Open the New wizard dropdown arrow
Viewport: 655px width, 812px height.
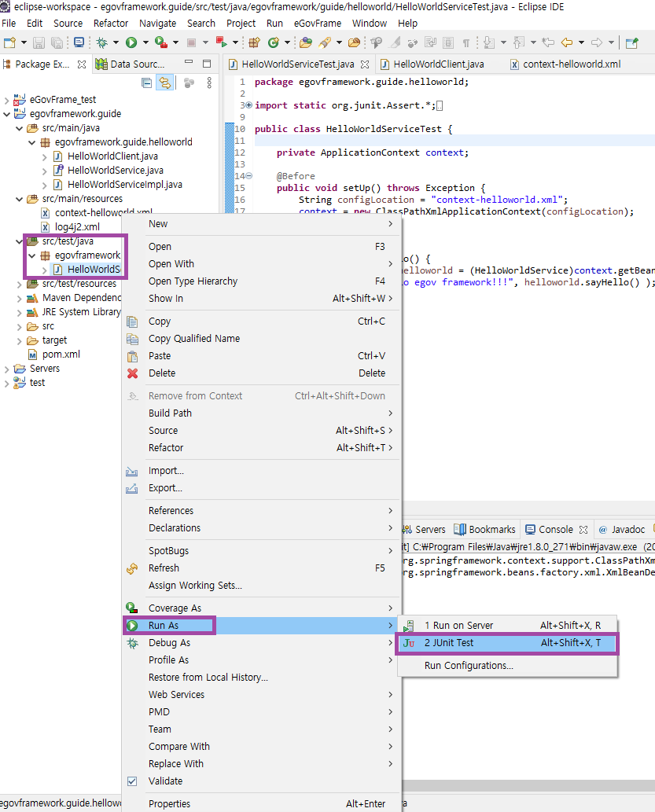tap(24, 42)
